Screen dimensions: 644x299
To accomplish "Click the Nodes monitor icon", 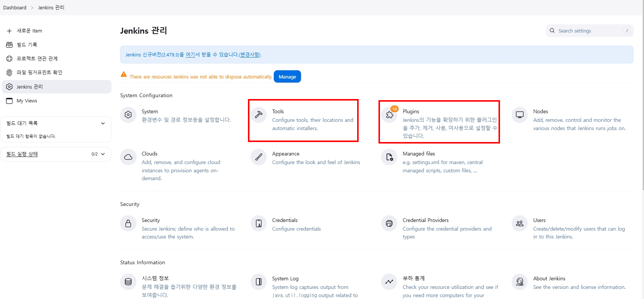I will point(520,115).
